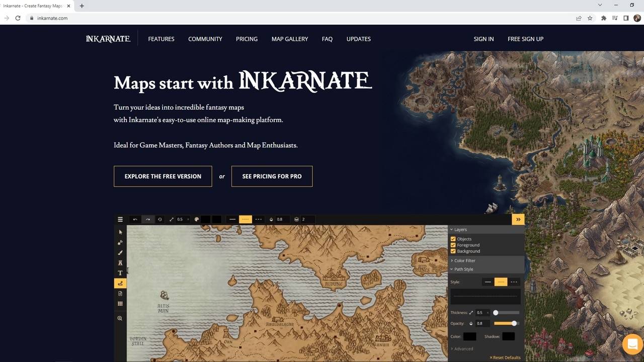Select the highlighted Path tool

coord(120,283)
